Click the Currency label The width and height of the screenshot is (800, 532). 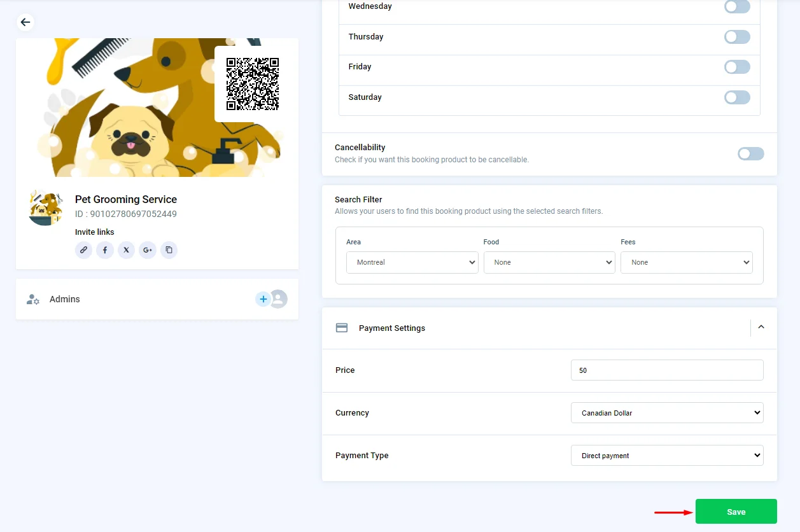tap(352, 413)
